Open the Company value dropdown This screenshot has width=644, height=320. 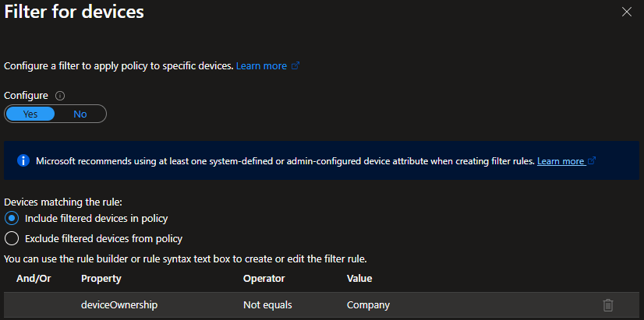tap(368, 305)
